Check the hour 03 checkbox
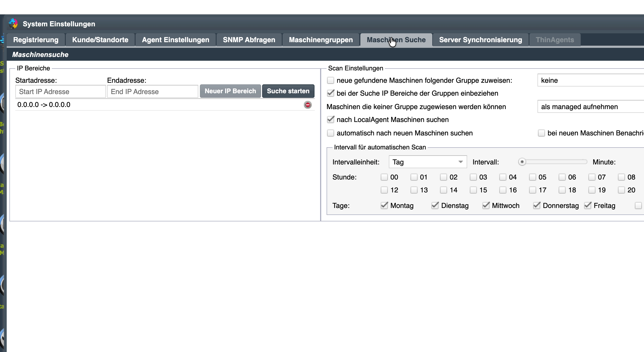 point(473,177)
